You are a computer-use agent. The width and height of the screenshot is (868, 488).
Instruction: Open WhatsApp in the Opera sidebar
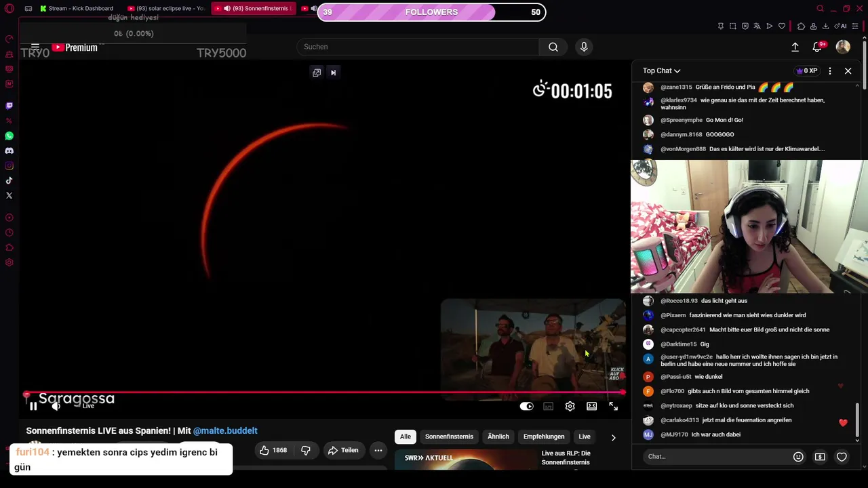(9, 136)
